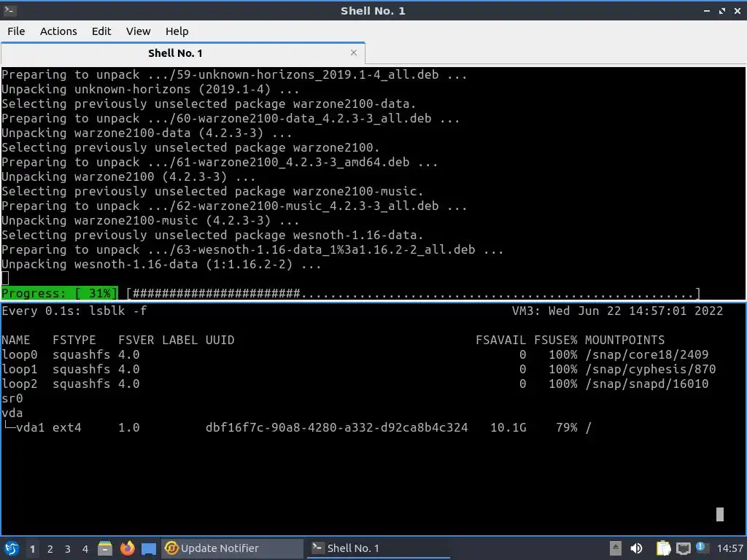Open the network status tray icon

(683, 549)
